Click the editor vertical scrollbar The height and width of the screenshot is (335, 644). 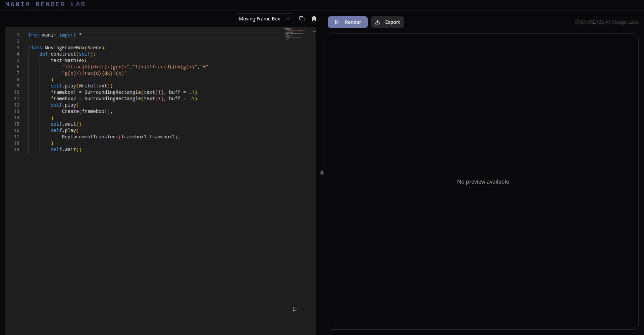coord(315,181)
